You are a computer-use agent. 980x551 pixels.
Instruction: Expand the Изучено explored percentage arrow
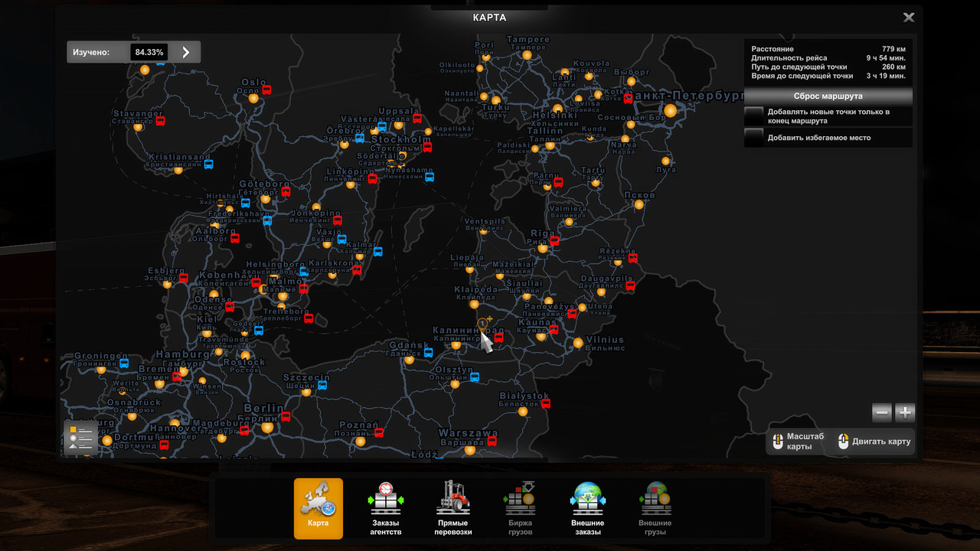(185, 52)
